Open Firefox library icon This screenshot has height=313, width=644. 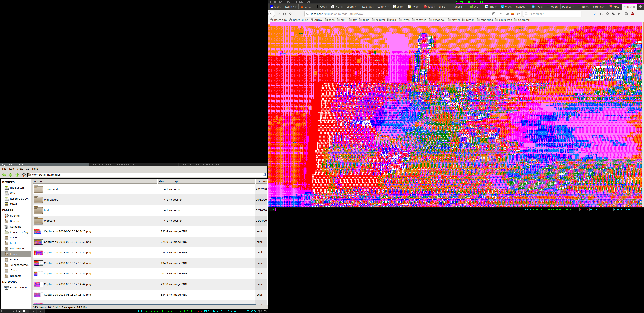(x=601, y=14)
